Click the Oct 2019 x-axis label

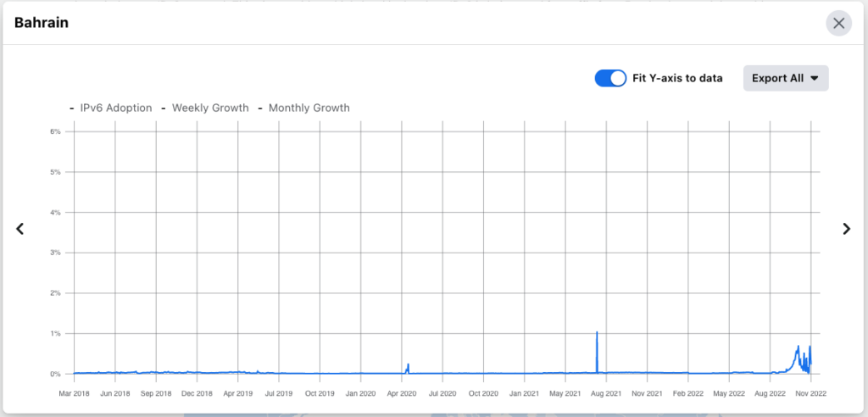320,393
